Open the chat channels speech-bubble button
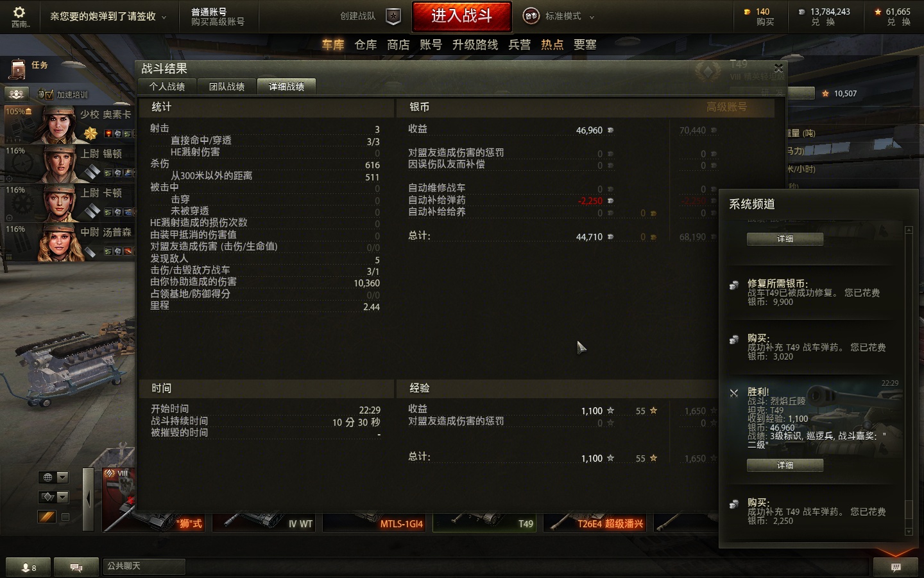The image size is (924, 578). (x=76, y=567)
